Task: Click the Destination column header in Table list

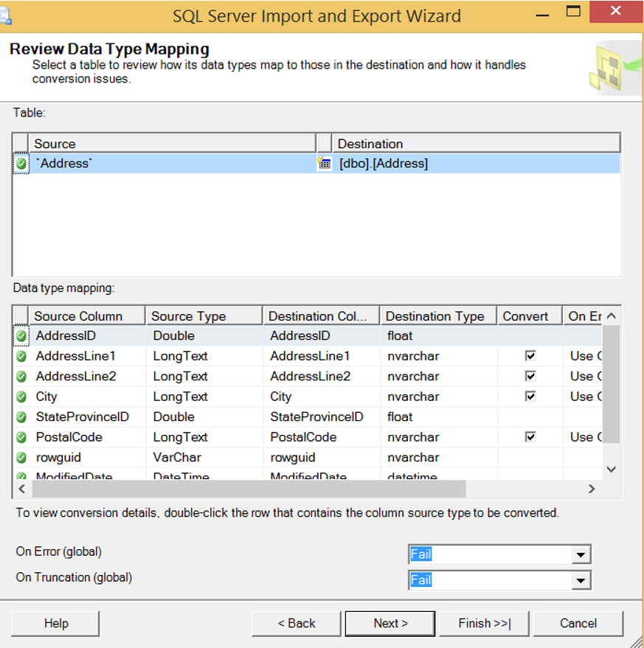Action: click(476, 144)
